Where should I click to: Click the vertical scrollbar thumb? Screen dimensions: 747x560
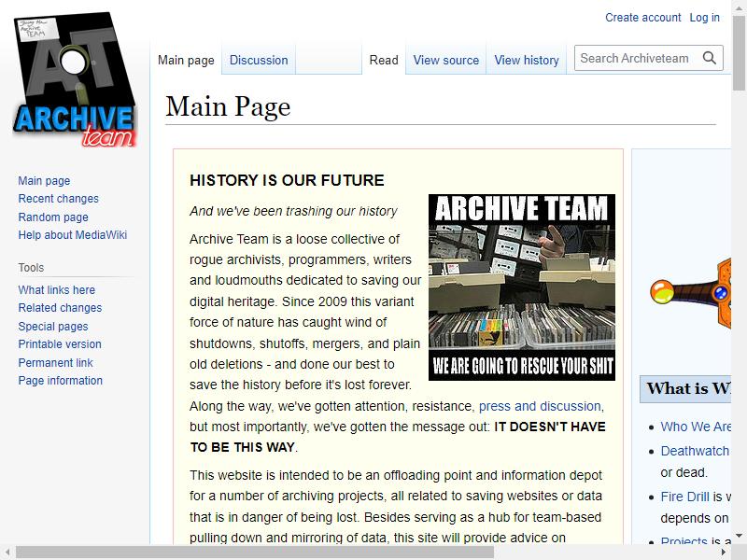739,52
